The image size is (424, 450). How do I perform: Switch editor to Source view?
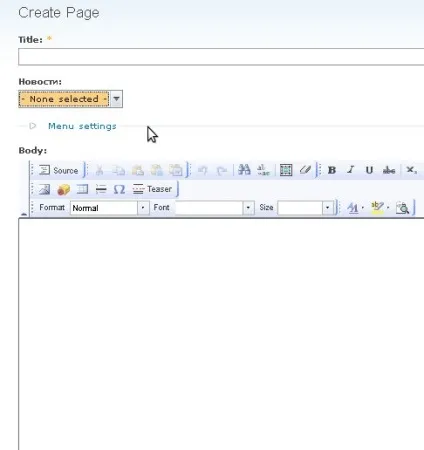coord(58,170)
